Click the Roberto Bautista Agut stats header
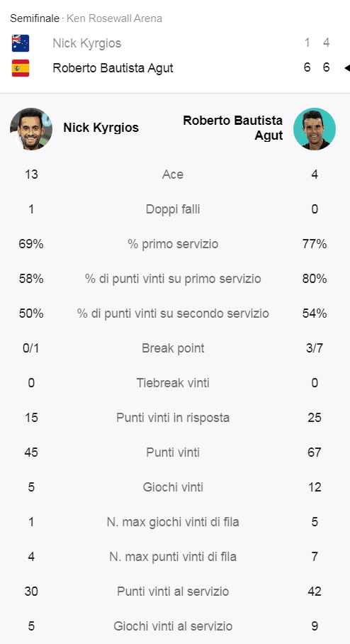Screen dimensions: 350x644 pyautogui.click(x=232, y=128)
